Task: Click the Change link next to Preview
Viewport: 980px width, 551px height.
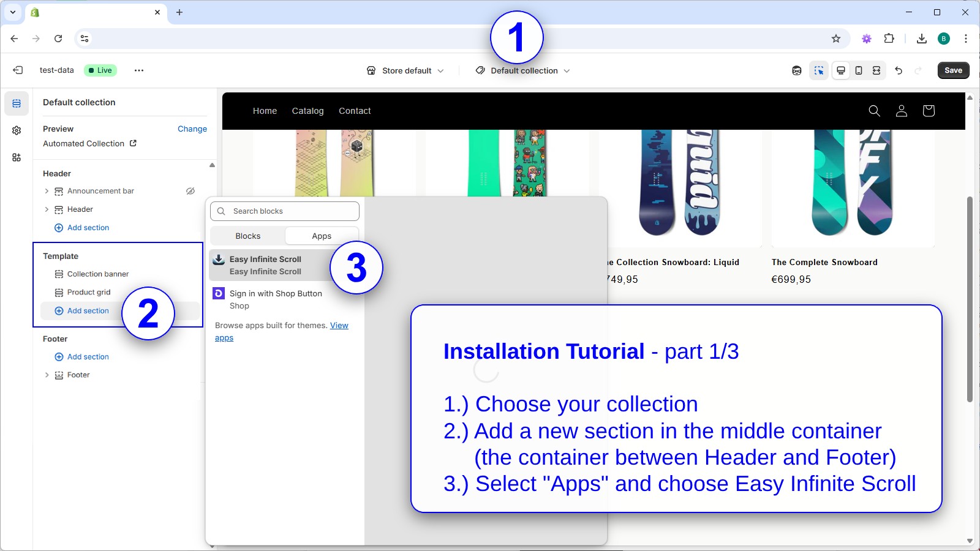Action: pyautogui.click(x=192, y=129)
